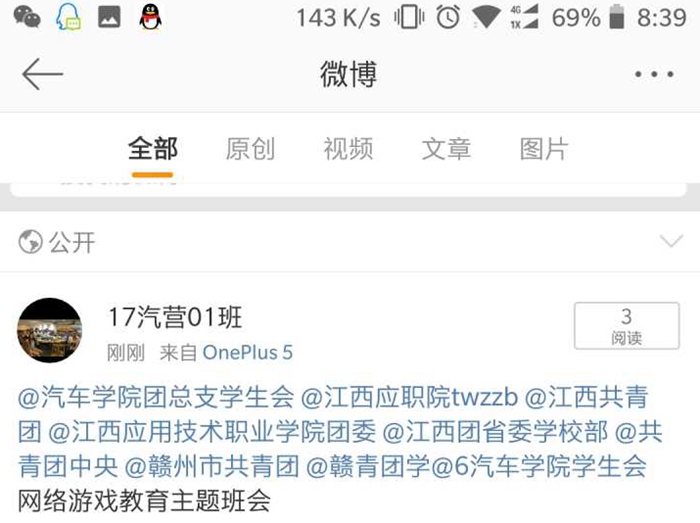Switch to the 图片 tab
The height and width of the screenshot is (523, 700).
pyautogui.click(x=544, y=149)
